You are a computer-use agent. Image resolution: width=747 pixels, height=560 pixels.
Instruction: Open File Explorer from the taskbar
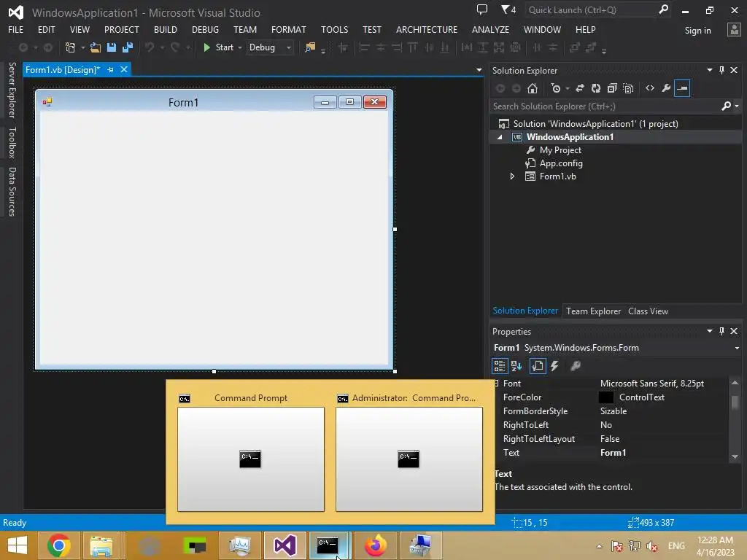click(x=101, y=545)
